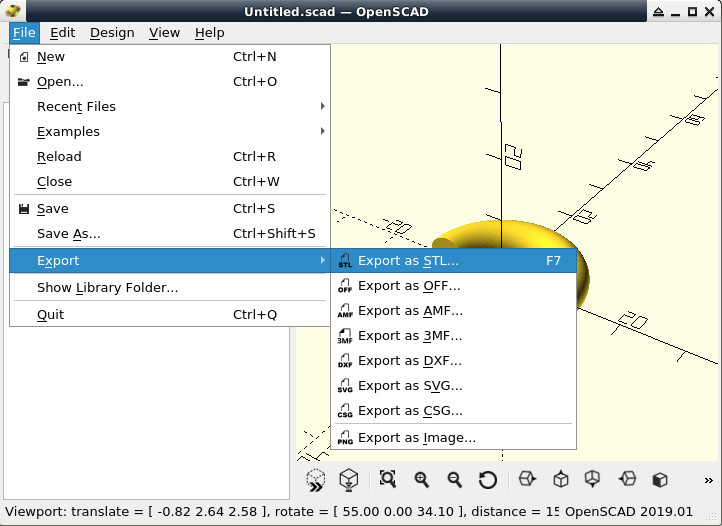Click the OpenSCAD application icon in title bar
The height and width of the screenshot is (526, 722).
coord(13,11)
